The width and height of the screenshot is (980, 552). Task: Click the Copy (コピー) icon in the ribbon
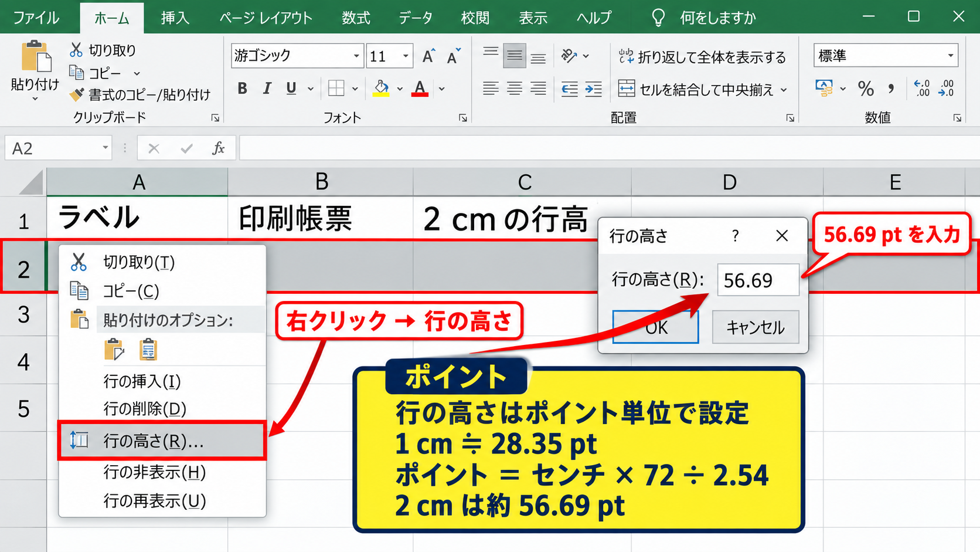(77, 72)
